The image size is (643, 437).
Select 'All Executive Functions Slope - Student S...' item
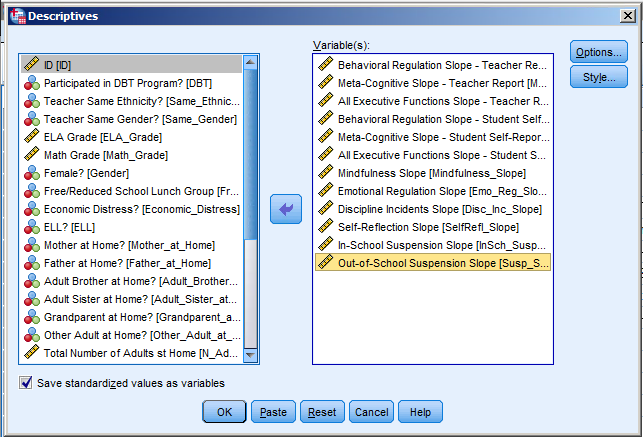pyautogui.click(x=433, y=155)
